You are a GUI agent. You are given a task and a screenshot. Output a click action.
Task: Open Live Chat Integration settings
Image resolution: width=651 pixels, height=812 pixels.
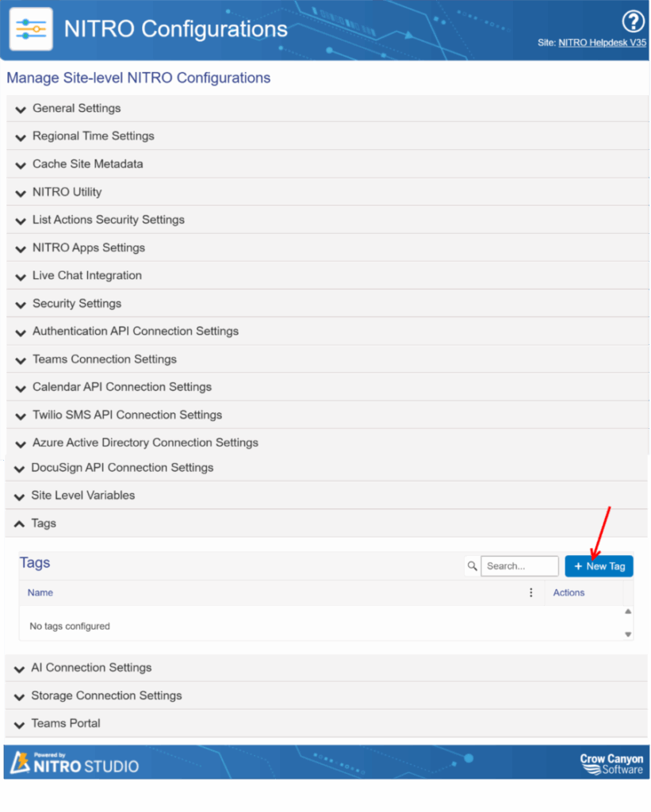click(86, 276)
